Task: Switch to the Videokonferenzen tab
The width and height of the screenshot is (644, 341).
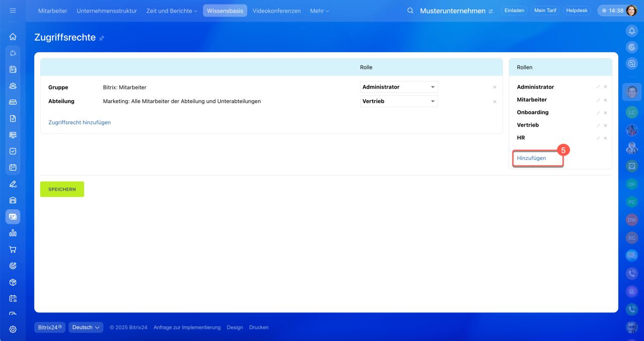Action: [276, 11]
